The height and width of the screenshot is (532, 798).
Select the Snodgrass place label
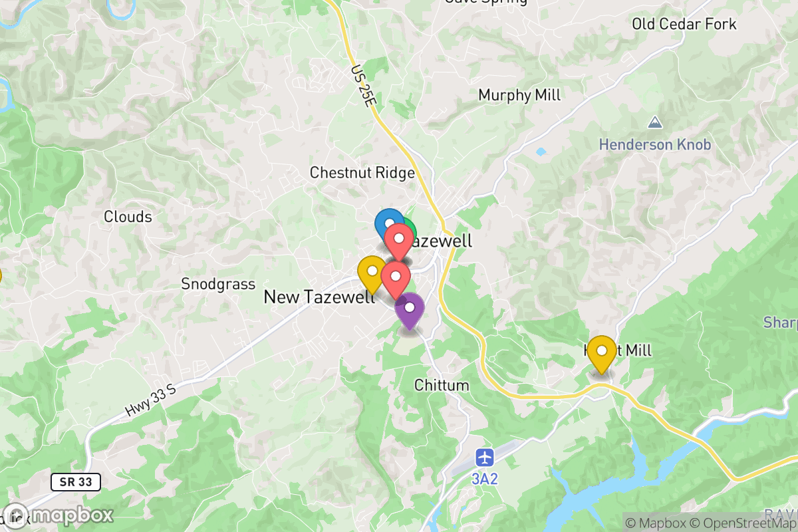(218, 284)
